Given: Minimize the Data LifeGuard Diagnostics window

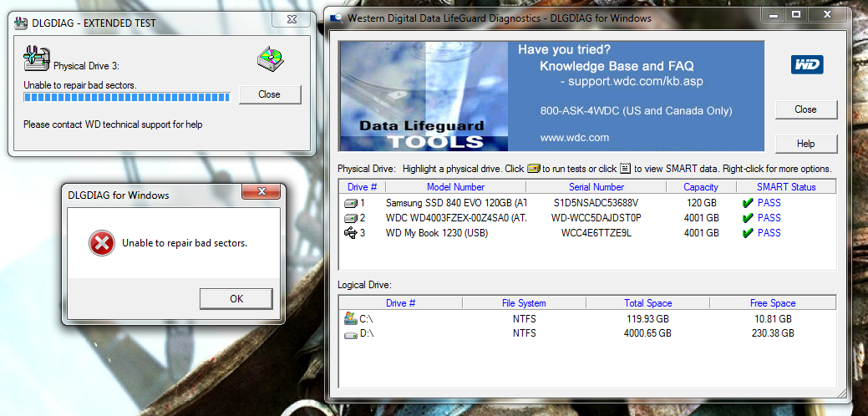Looking at the screenshot, I should [x=774, y=14].
